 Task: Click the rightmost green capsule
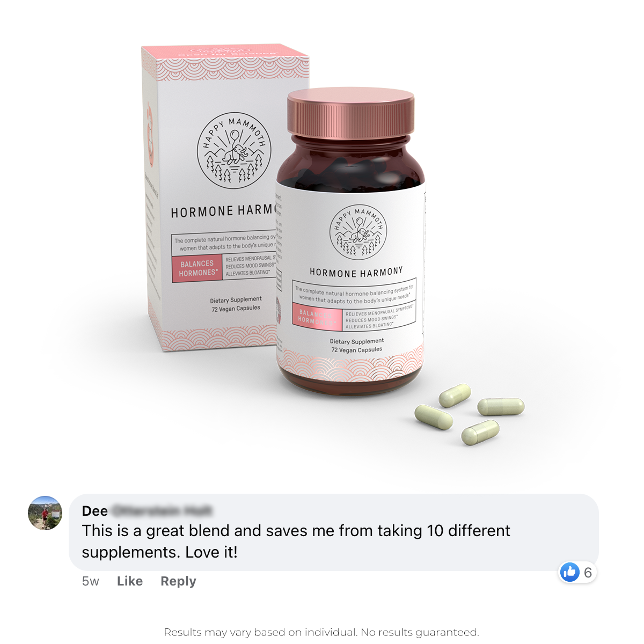click(501, 406)
